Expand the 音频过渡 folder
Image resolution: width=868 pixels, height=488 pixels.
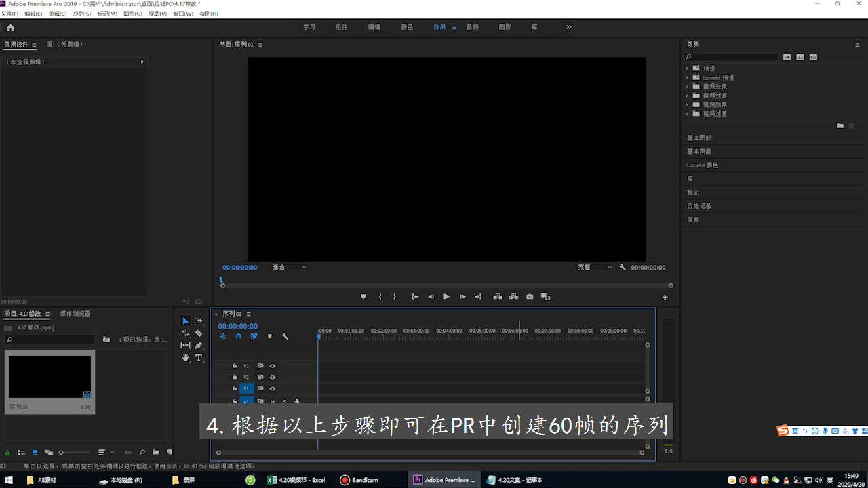(687, 96)
